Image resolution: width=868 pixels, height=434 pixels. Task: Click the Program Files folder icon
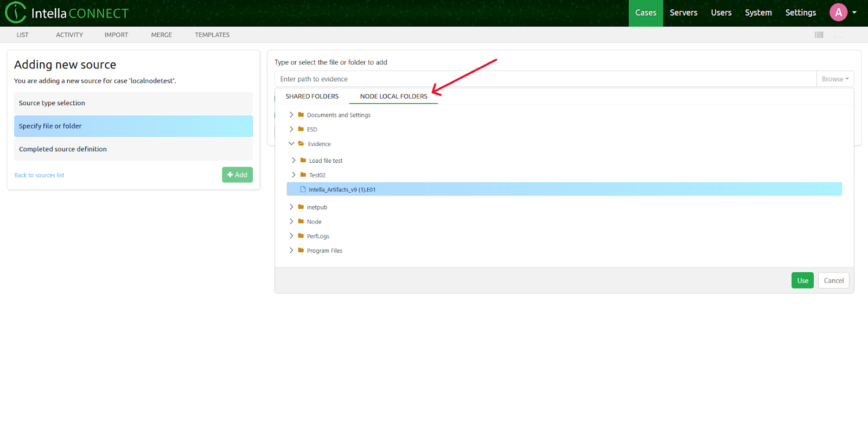pyautogui.click(x=301, y=251)
